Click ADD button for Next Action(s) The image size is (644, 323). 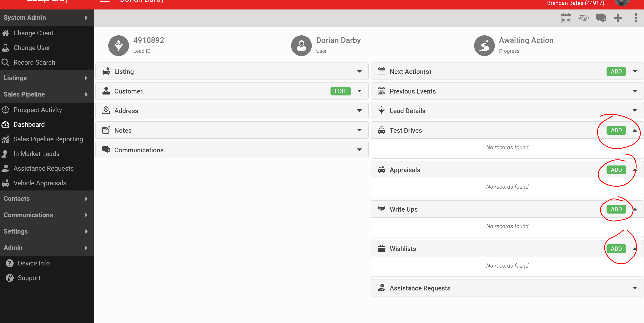click(x=616, y=72)
